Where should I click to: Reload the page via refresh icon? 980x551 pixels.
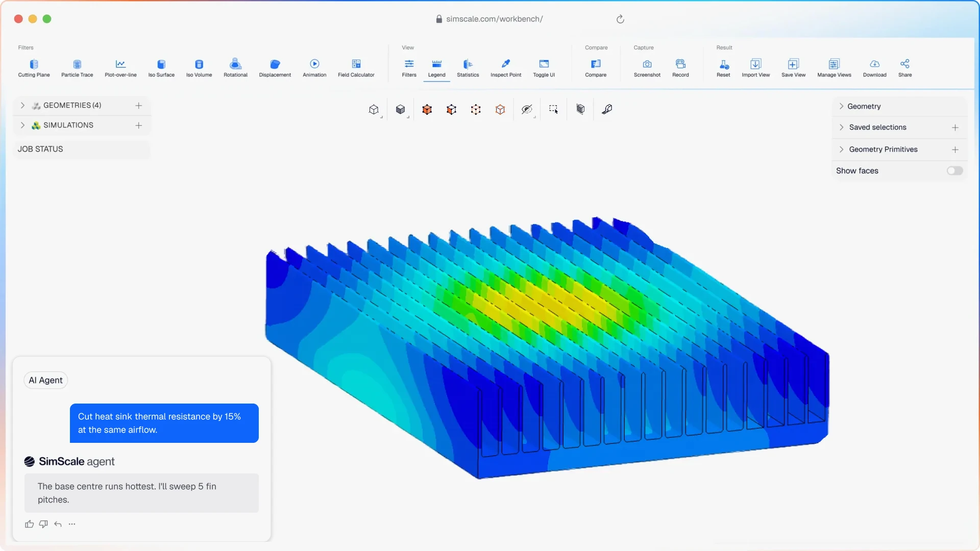[x=620, y=19]
